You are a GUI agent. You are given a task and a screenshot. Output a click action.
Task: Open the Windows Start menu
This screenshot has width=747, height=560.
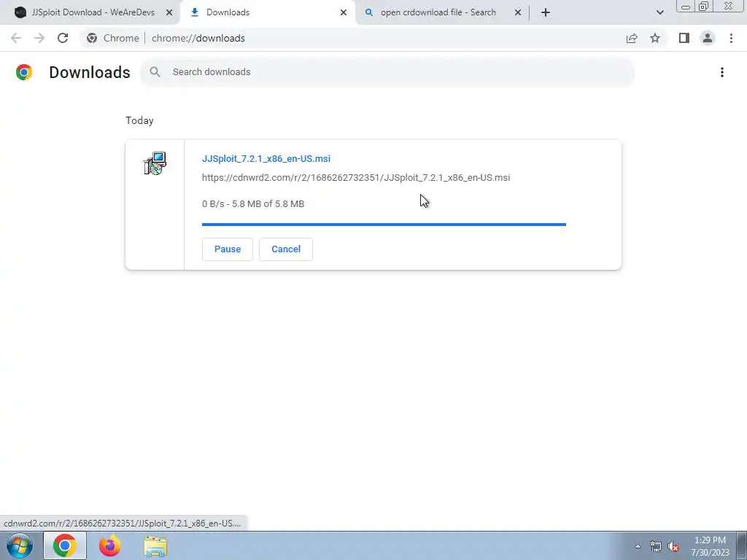click(20, 545)
